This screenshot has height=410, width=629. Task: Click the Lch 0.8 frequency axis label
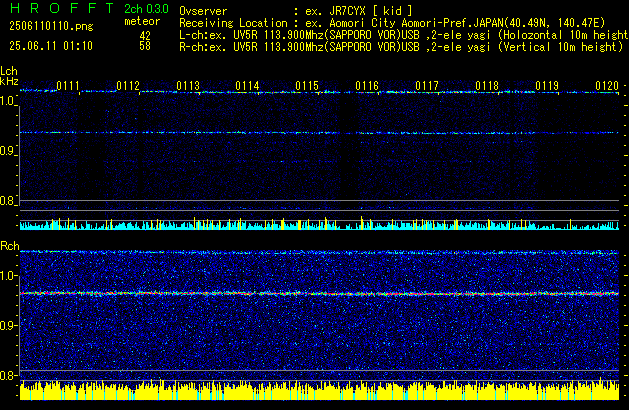[x=8, y=201]
